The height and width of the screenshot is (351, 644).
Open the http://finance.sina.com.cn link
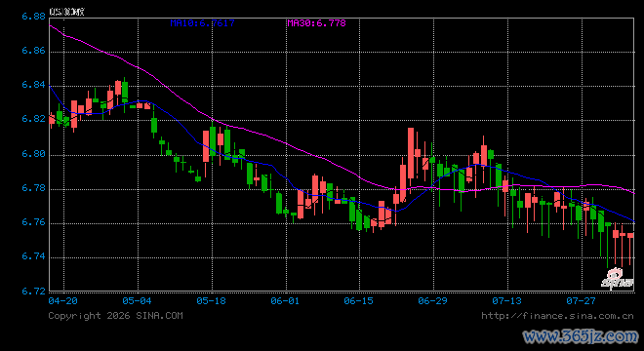point(557,316)
